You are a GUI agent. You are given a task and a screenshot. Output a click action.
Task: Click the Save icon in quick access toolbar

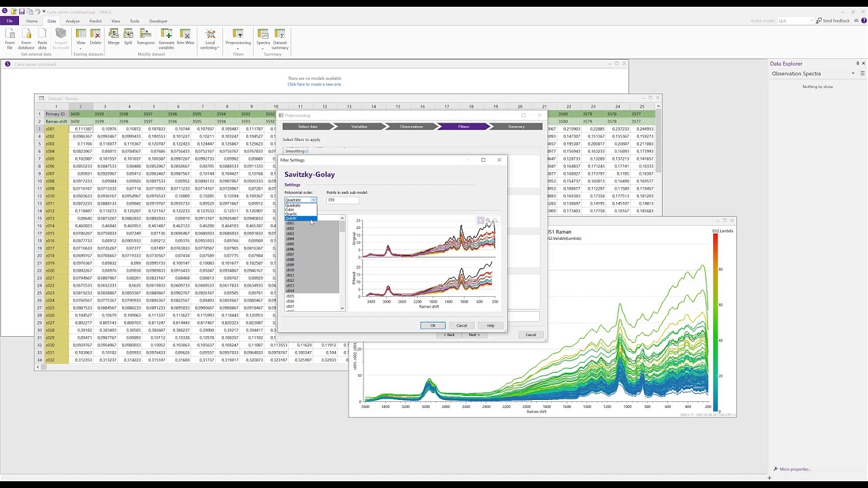22,12
